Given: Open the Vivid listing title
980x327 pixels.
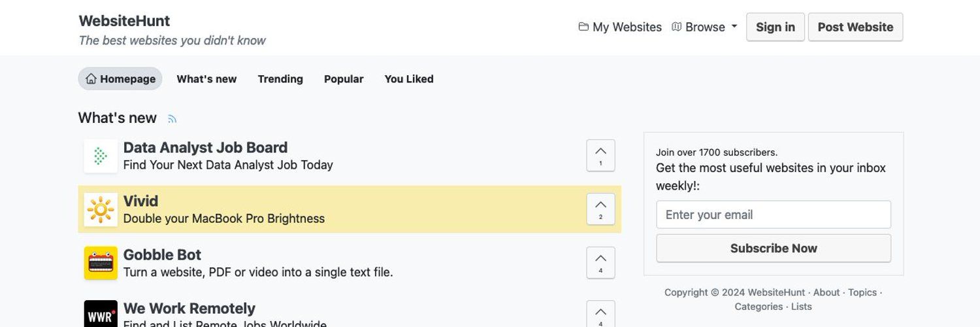Looking at the screenshot, I should click(x=140, y=201).
